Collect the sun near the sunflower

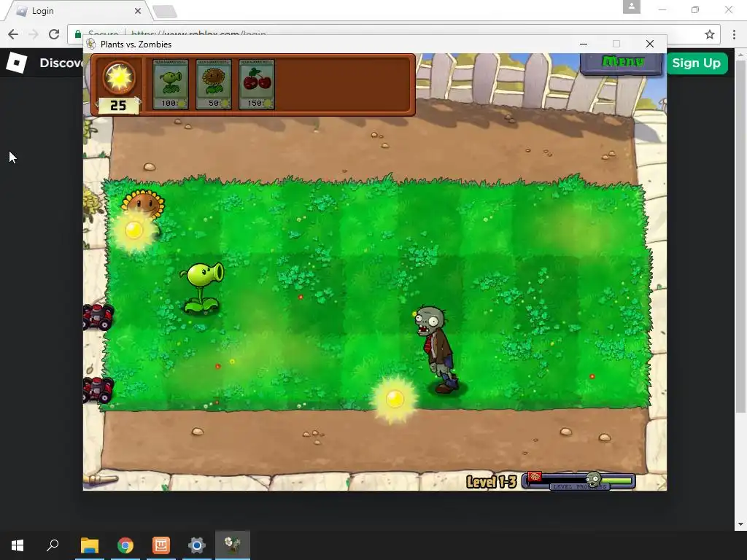click(x=134, y=230)
